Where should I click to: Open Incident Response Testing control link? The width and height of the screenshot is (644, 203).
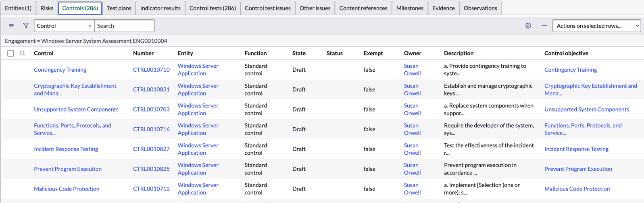[66, 149]
